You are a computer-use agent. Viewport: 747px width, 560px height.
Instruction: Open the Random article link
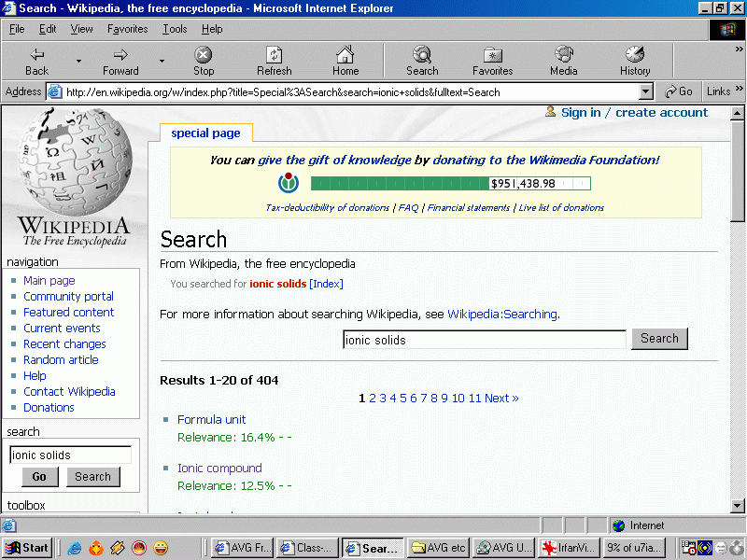click(61, 360)
